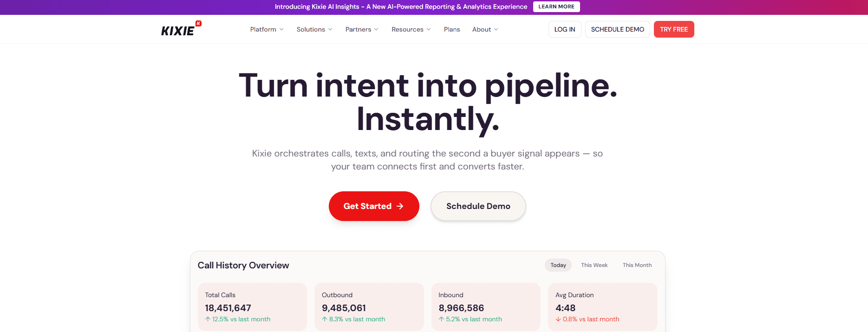Viewport: 868px width, 332px height.
Task: Click the hero Schedule Demo button
Action: tap(478, 206)
